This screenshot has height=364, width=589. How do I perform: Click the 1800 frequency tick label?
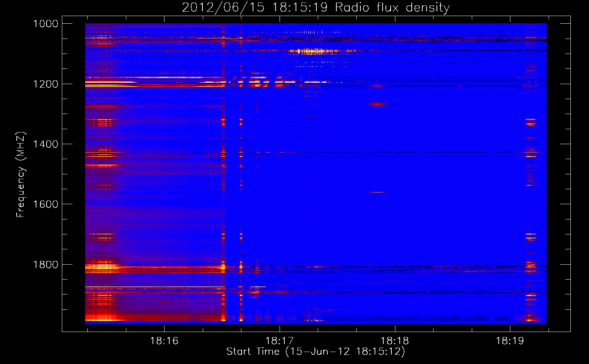tap(46, 265)
